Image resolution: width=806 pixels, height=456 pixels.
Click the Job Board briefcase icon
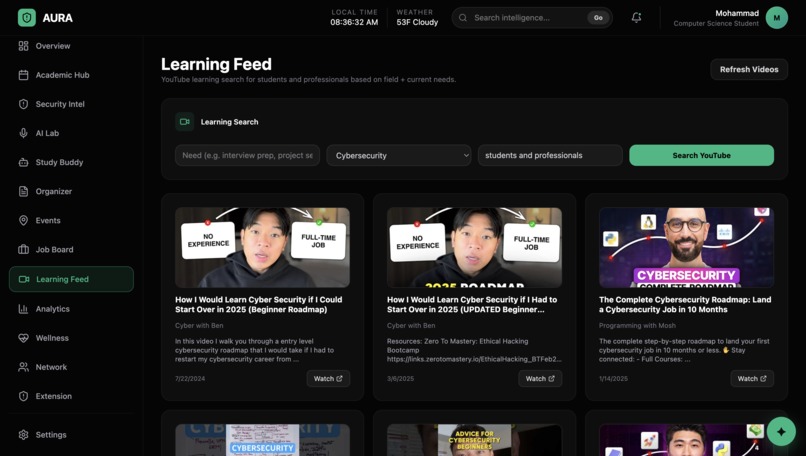pyautogui.click(x=23, y=249)
